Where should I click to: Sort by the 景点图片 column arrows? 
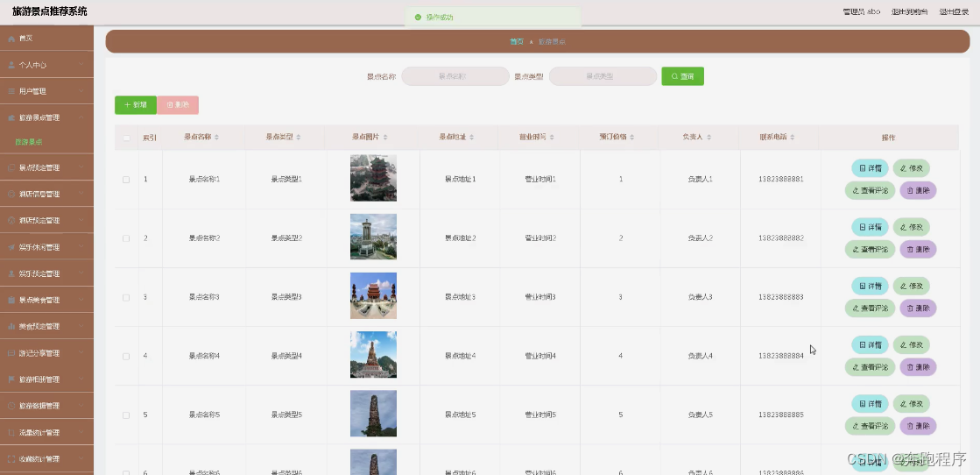pyautogui.click(x=385, y=137)
